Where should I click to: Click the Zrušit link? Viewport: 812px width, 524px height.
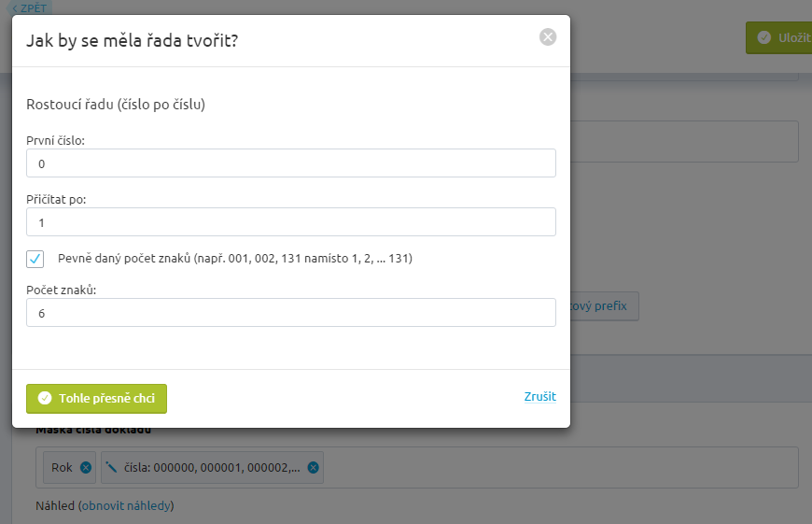(540, 396)
